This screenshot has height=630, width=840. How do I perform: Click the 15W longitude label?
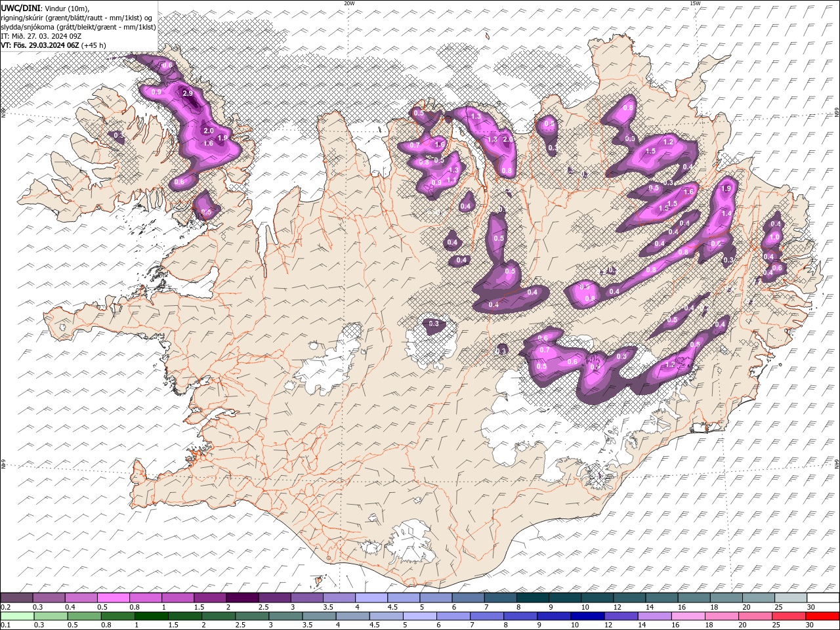695,3
